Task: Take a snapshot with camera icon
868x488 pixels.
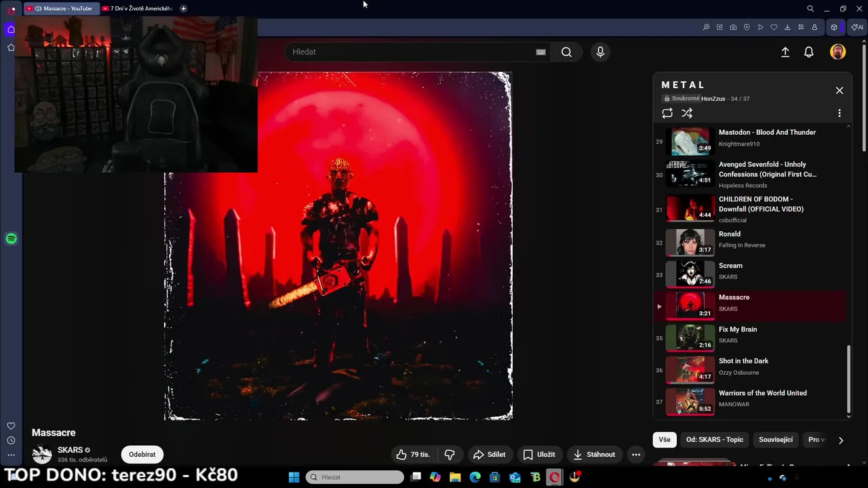Action: pos(733,27)
